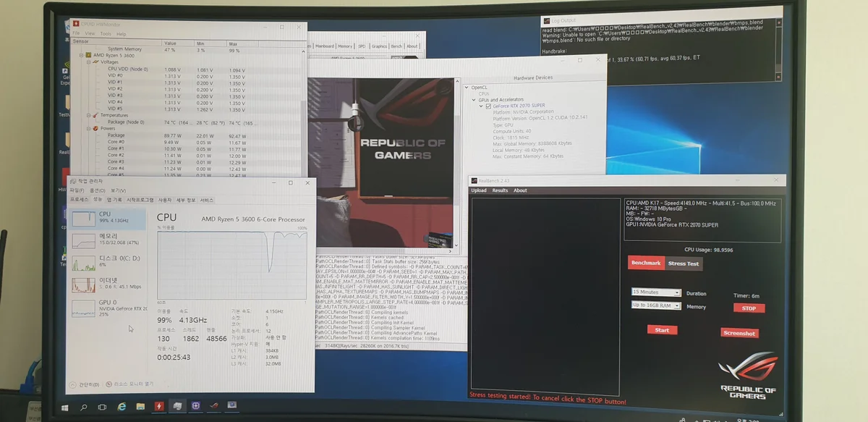Open the Up to 16GB RAM dropdown
Image resolution: width=868 pixels, height=422 pixels.
pos(656,305)
